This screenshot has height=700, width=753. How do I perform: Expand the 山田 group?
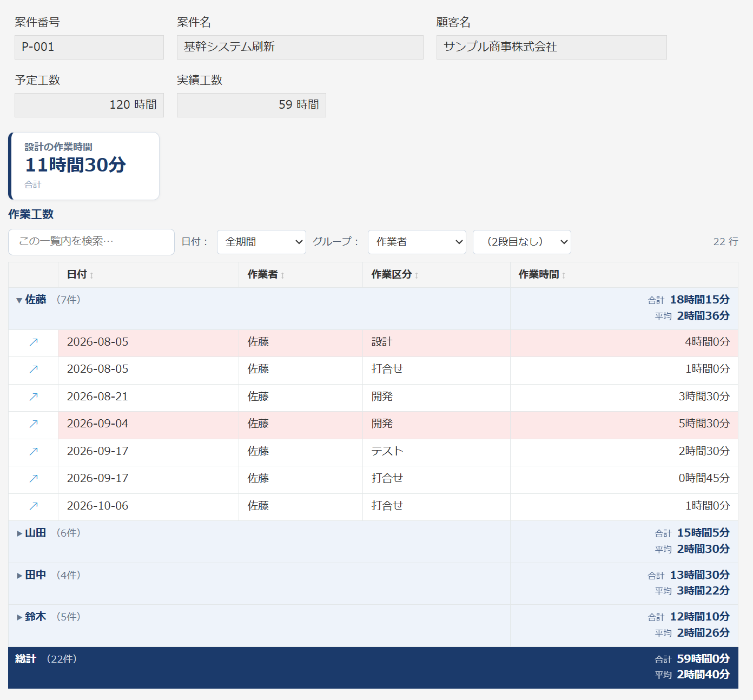(x=19, y=533)
